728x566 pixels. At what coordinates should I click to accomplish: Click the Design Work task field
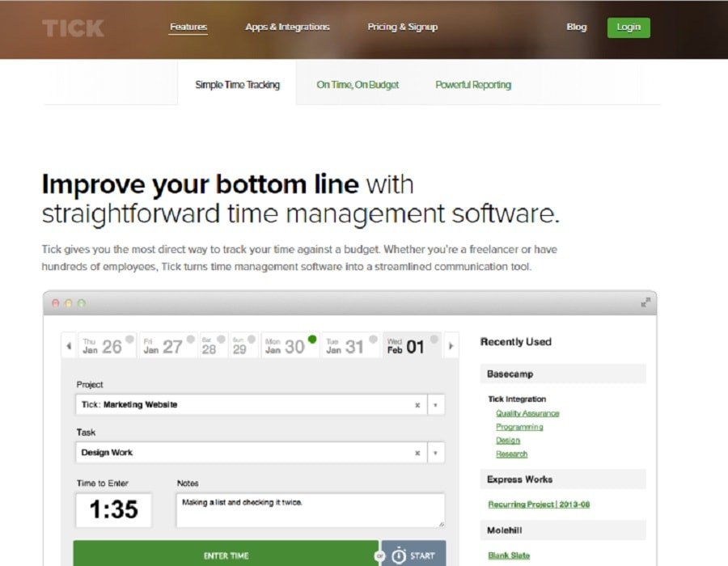coord(251,452)
